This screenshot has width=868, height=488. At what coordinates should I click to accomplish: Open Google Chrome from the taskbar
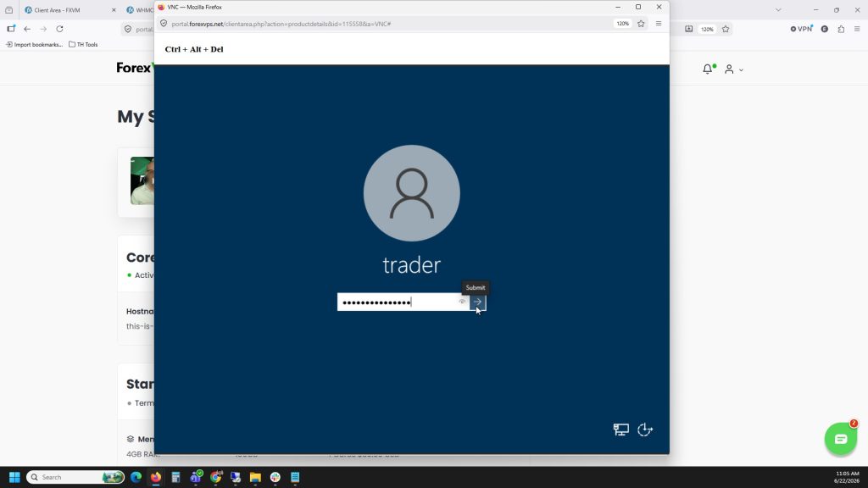[216, 477]
